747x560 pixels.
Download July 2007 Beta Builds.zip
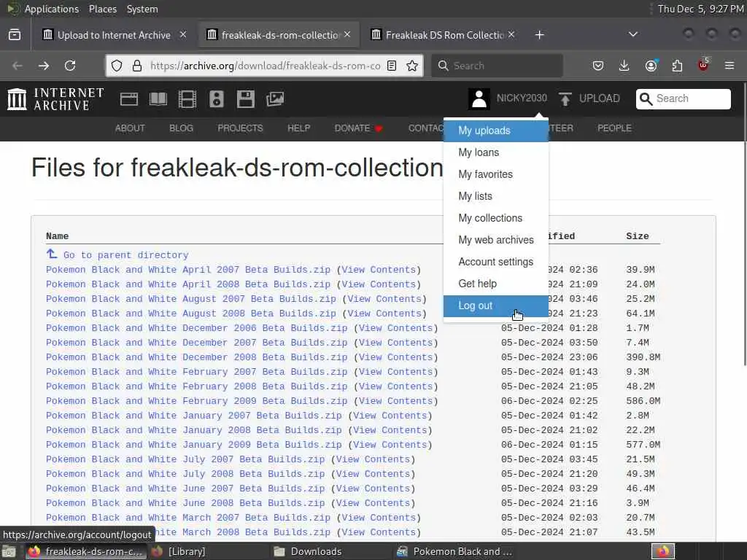coord(185,459)
